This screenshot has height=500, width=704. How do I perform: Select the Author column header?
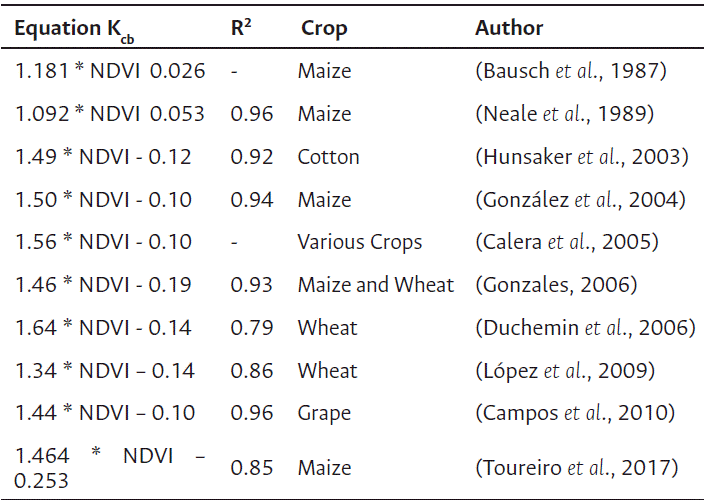509,28
